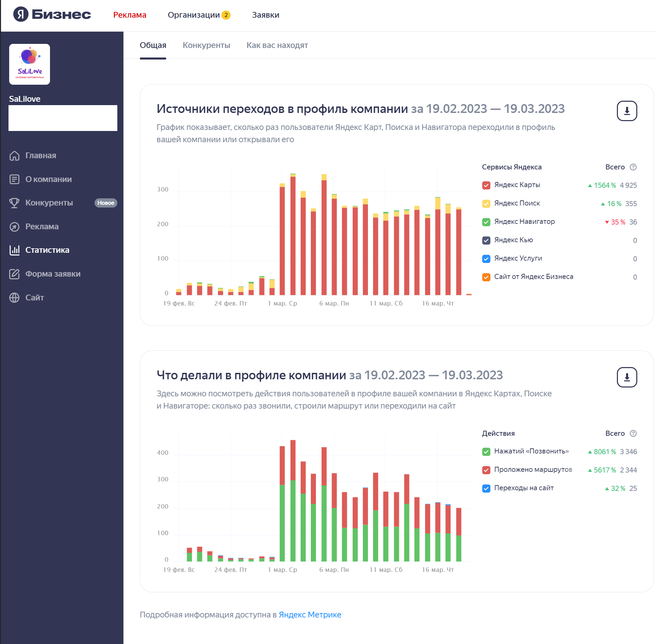Screen dimensions: 656x644
Task: Uncheck the Яндекс Карты series checkbox
Action: tap(486, 185)
